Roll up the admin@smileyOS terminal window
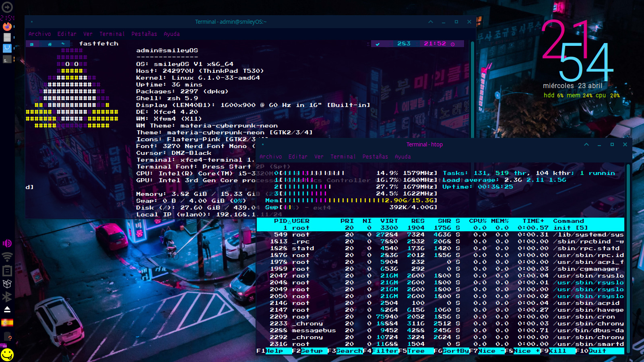644x362 pixels. tap(431, 22)
